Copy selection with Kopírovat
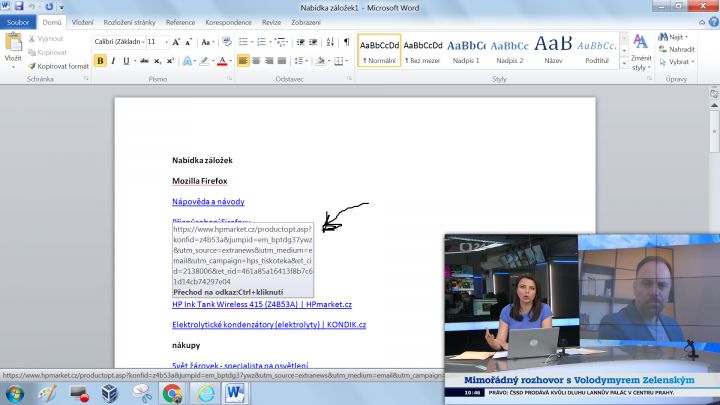 (x=47, y=52)
